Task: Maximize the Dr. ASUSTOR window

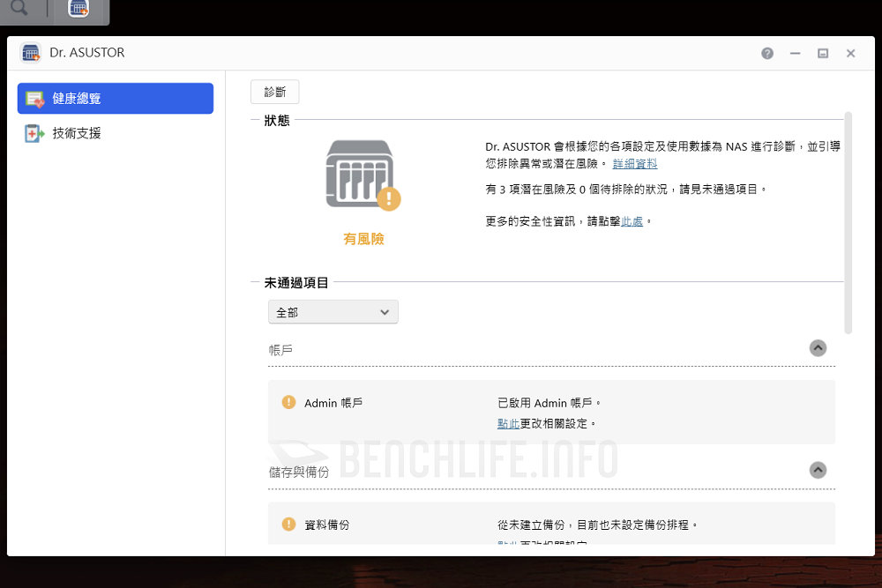Action: 822,53
